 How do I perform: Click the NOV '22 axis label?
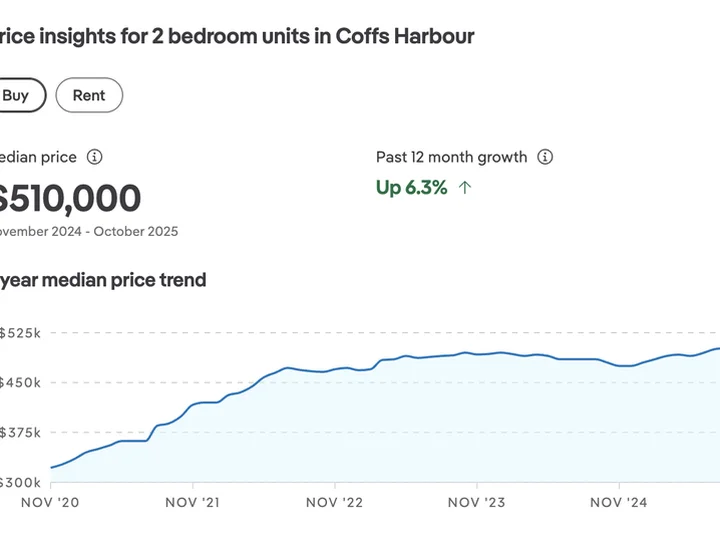(334, 502)
